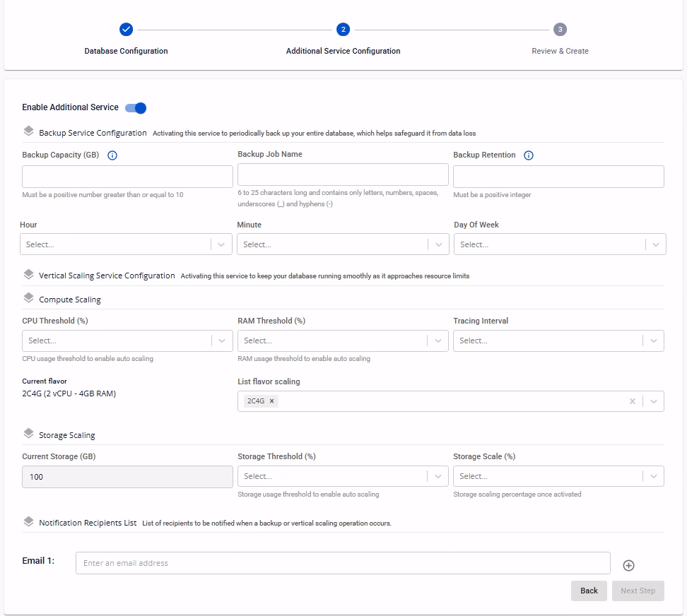Focus the Backup Job Name field
Viewport: 687px width, 616px height.
click(343, 174)
